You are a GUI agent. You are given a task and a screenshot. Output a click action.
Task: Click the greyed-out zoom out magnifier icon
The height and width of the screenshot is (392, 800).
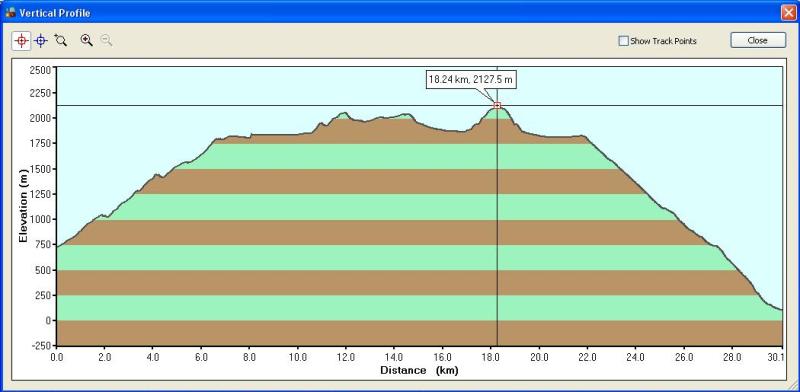(x=106, y=41)
